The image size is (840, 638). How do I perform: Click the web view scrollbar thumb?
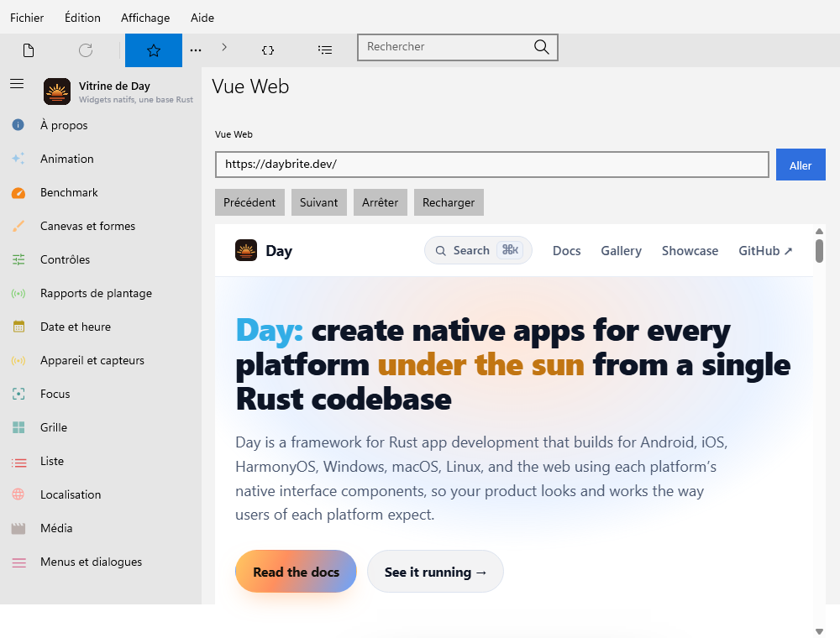[x=819, y=251]
